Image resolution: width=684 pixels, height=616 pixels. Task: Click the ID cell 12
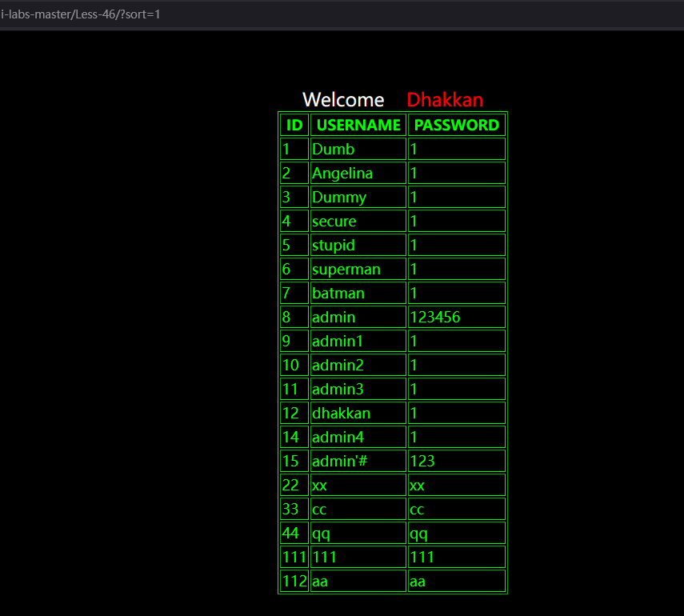coord(294,413)
